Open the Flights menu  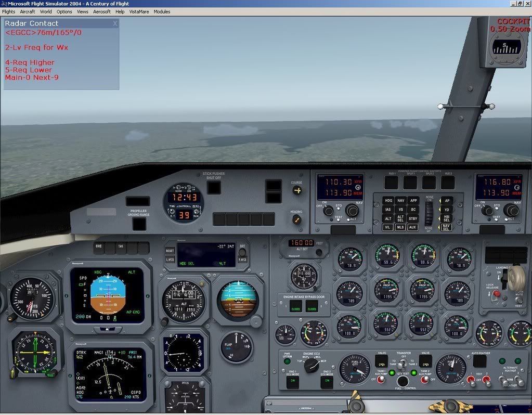[x=8, y=11]
